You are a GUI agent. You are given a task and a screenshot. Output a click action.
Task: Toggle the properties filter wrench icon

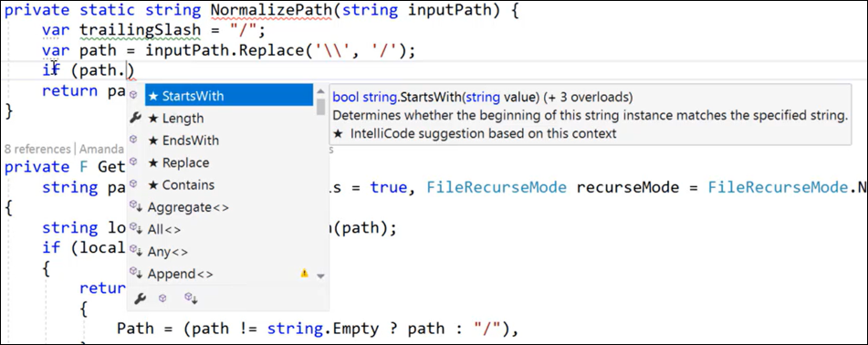140,299
